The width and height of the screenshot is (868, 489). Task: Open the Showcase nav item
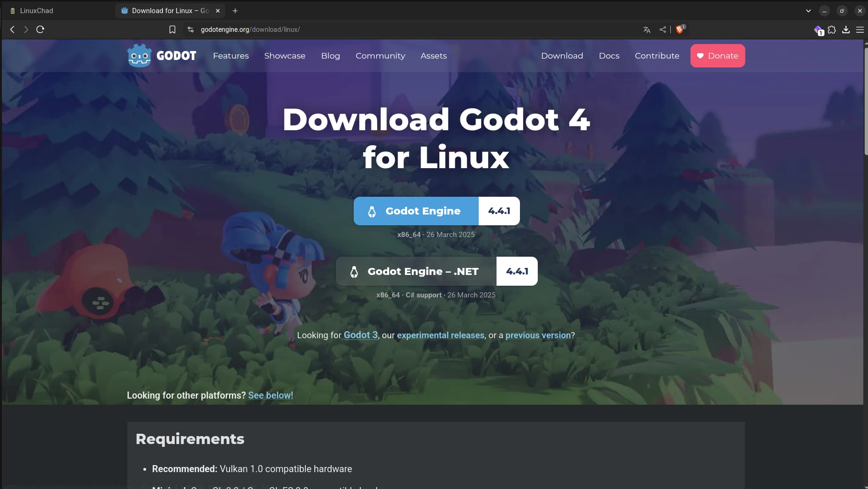pyautogui.click(x=285, y=56)
